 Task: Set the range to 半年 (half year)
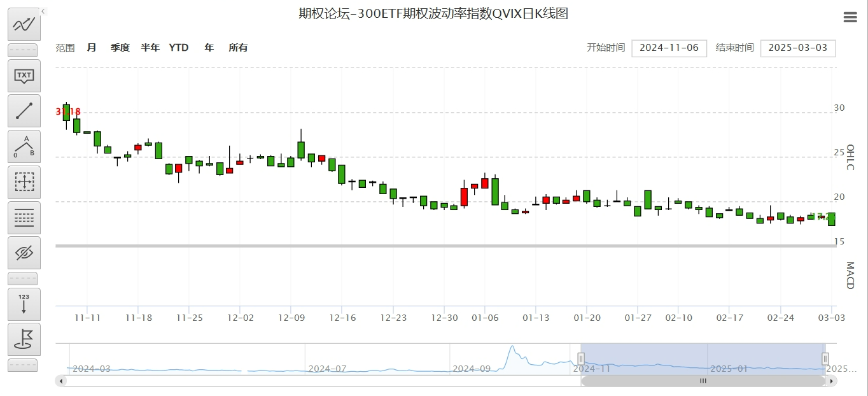150,48
